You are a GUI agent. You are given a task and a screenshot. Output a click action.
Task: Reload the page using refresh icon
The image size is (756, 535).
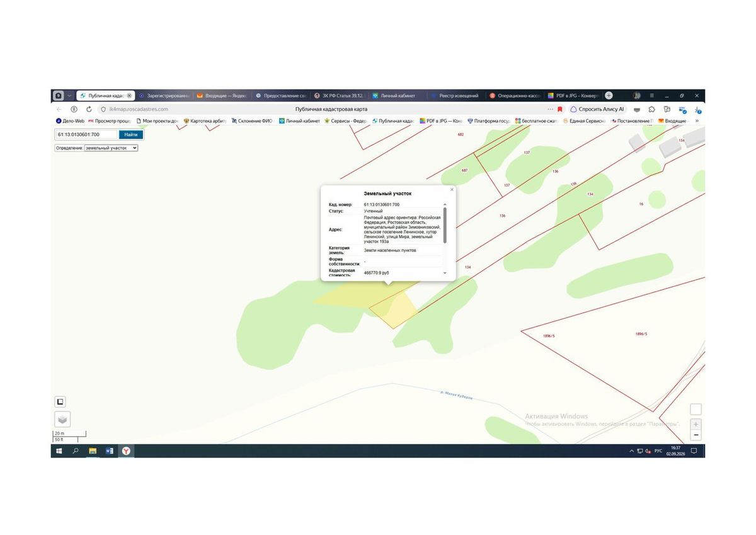coord(88,109)
